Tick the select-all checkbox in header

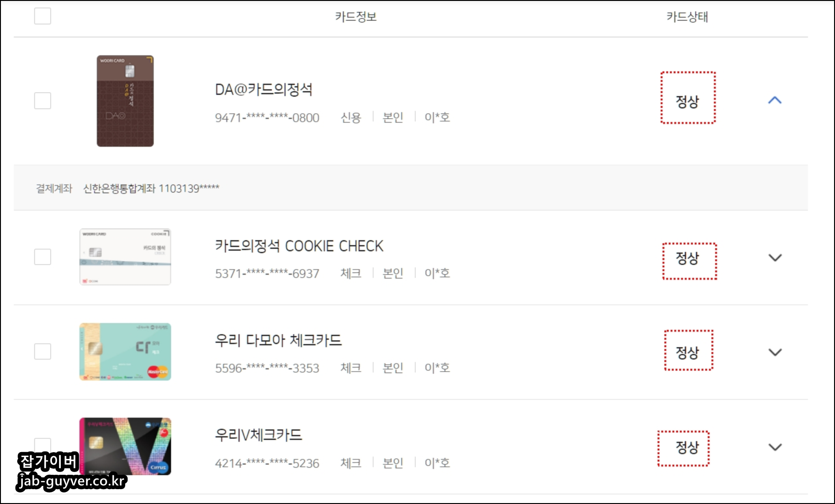(x=43, y=16)
